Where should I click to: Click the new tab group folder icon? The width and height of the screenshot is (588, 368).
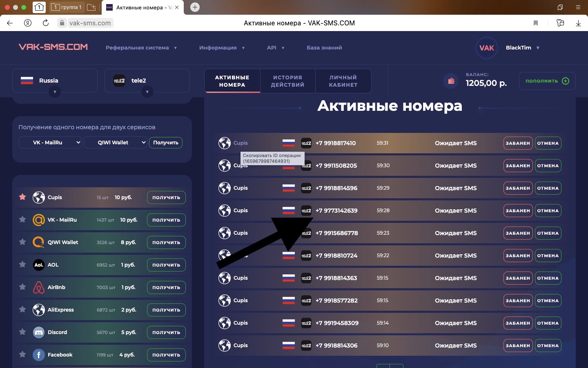(92, 7)
